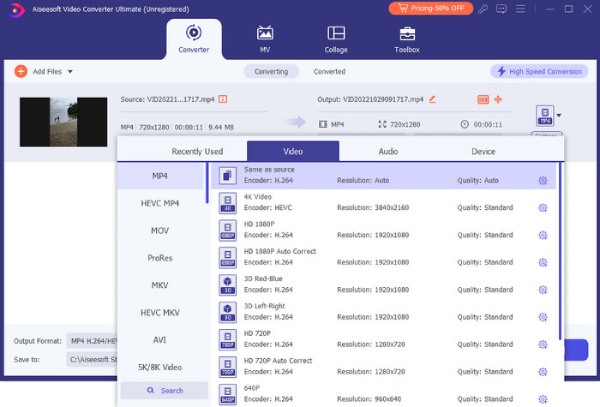This screenshot has height=407, width=600.
Task: Select MP4 in format list
Action: click(x=160, y=176)
